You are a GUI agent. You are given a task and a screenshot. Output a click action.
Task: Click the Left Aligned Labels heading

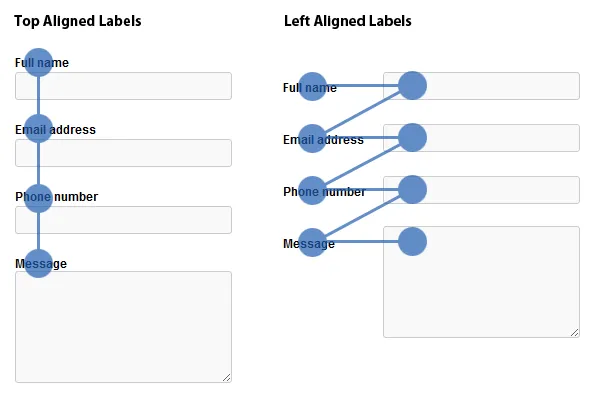(348, 21)
